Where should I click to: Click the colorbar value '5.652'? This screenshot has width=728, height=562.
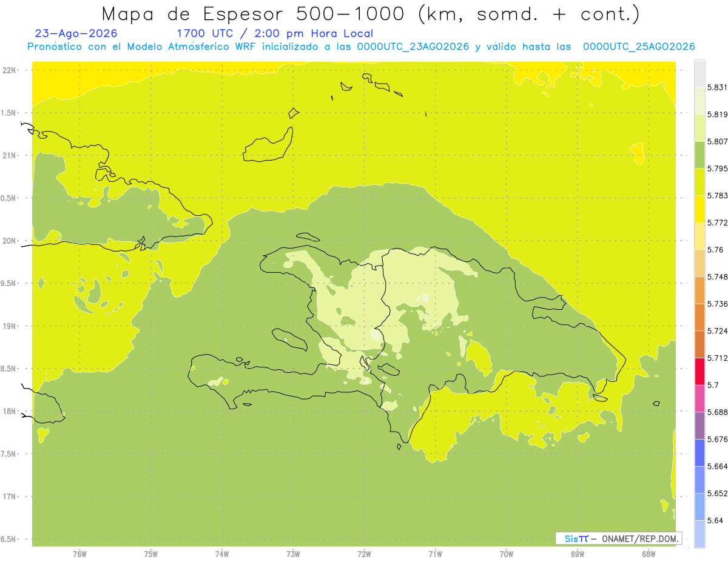(x=717, y=493)
